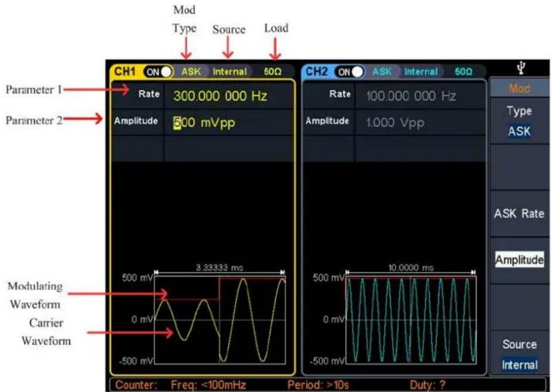Viewport: 552px width, 392px height.
Task: Click the CH2 Rate parameter label
Action: tap(340, 94)
